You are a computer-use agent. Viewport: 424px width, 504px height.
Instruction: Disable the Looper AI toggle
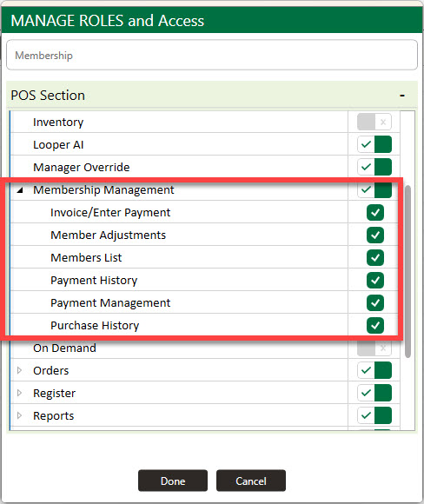coord(374,144)
